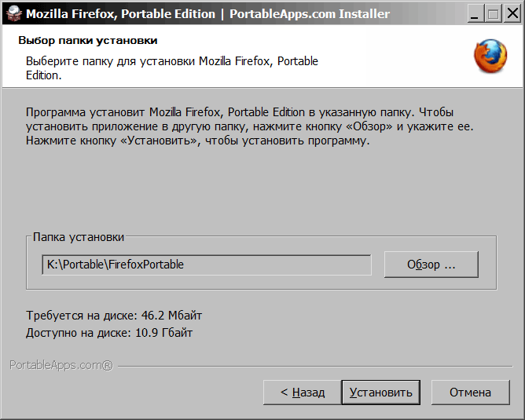
Task: Click the PortableApps.com® branding text
Action: 61,366
